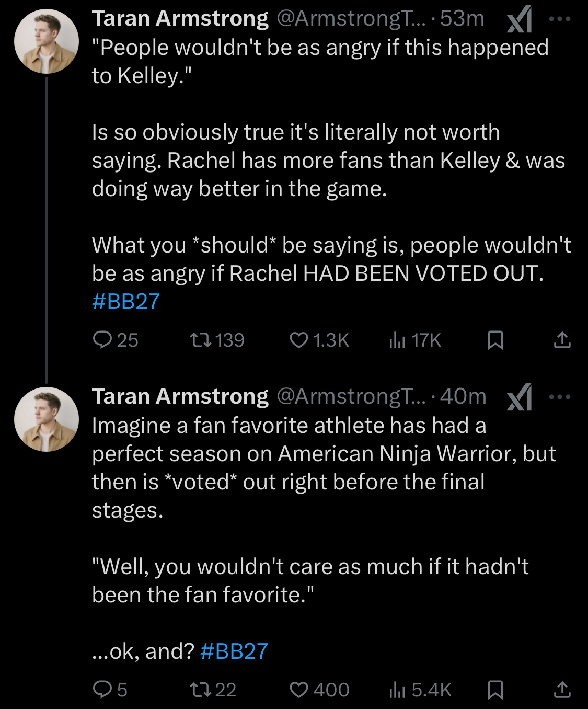588x709 pixels.
Task: Open Grok icon on the 53m tweet
Action: click(x=520, y=20)
